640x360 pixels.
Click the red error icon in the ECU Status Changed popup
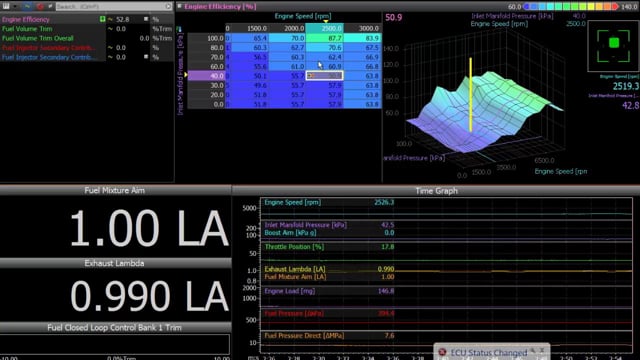pyautogui.click(x=442, y=352)
